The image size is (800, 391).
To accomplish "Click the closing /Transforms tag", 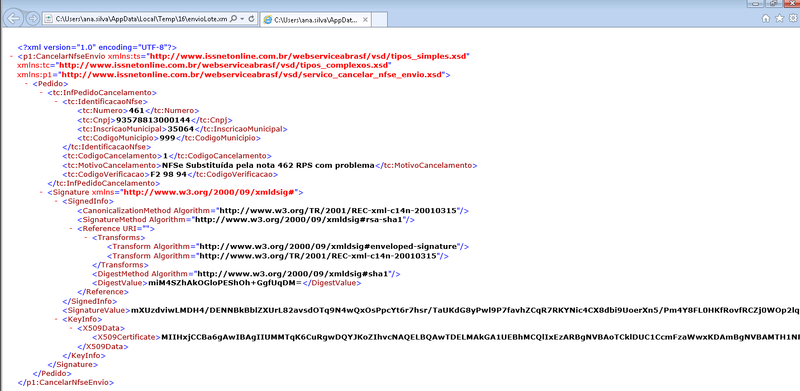I will point(120,265).
